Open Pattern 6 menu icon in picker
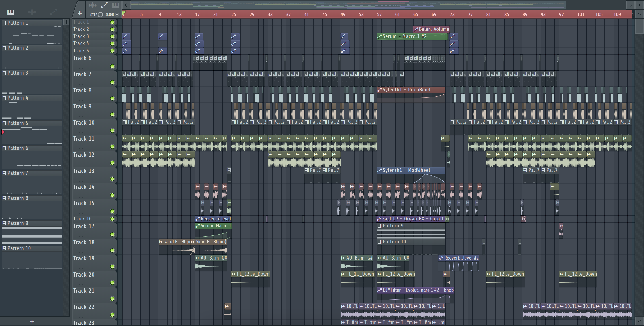This screenshot has height=326, width=644. coord(4,148)
